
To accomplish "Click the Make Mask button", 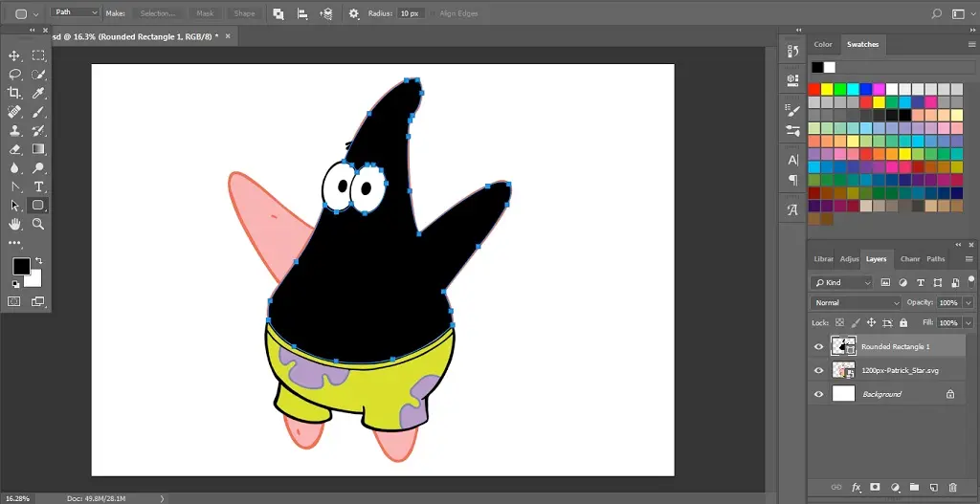I will click(205, 13).
